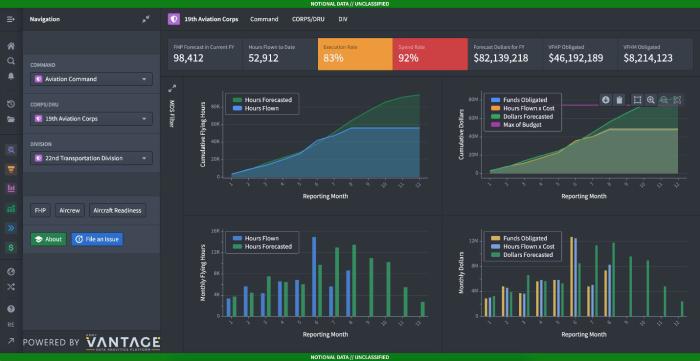Click the purple shield icon for 19th Aviation Corps
Viewport: 700px width, 361px height.
point(174,19)
